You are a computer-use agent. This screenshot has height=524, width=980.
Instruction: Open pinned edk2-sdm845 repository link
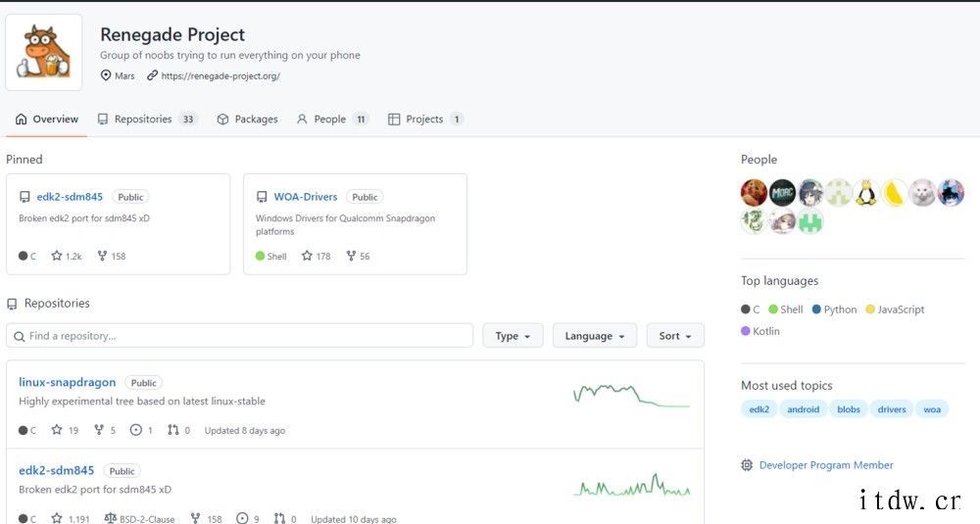pos(70,197)
